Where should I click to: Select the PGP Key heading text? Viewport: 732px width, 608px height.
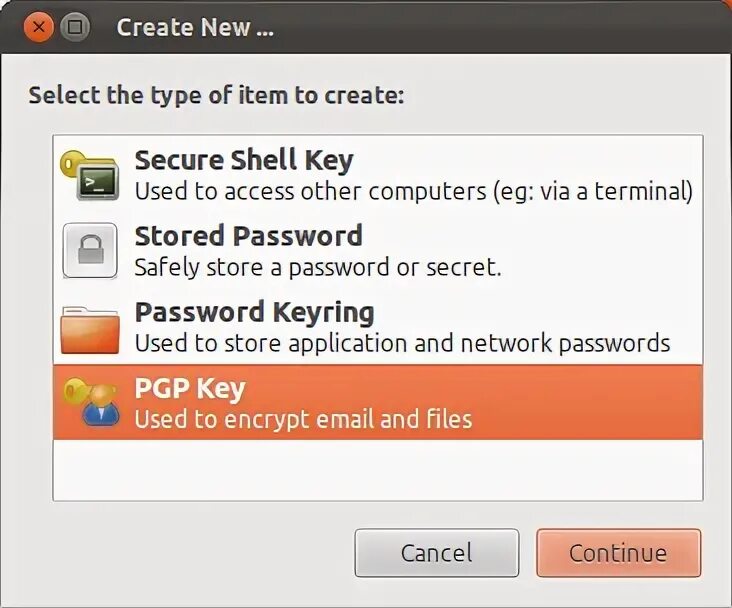click(190, 388)
